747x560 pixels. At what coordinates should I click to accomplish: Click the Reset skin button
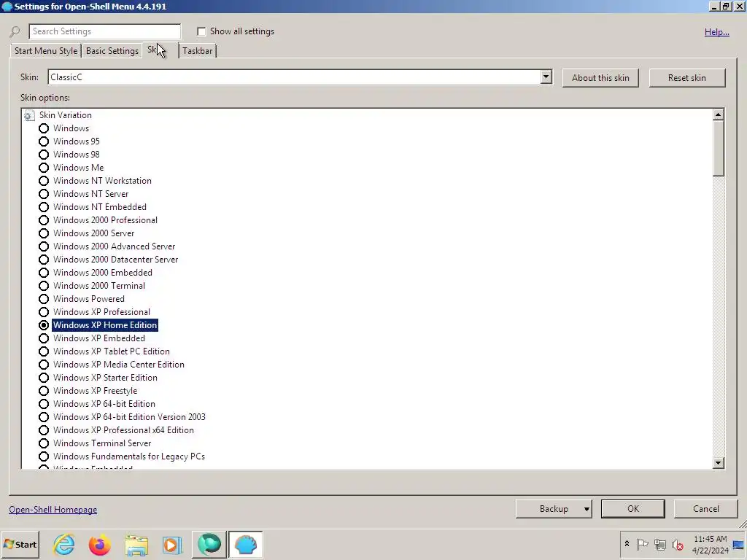(687, 77)
